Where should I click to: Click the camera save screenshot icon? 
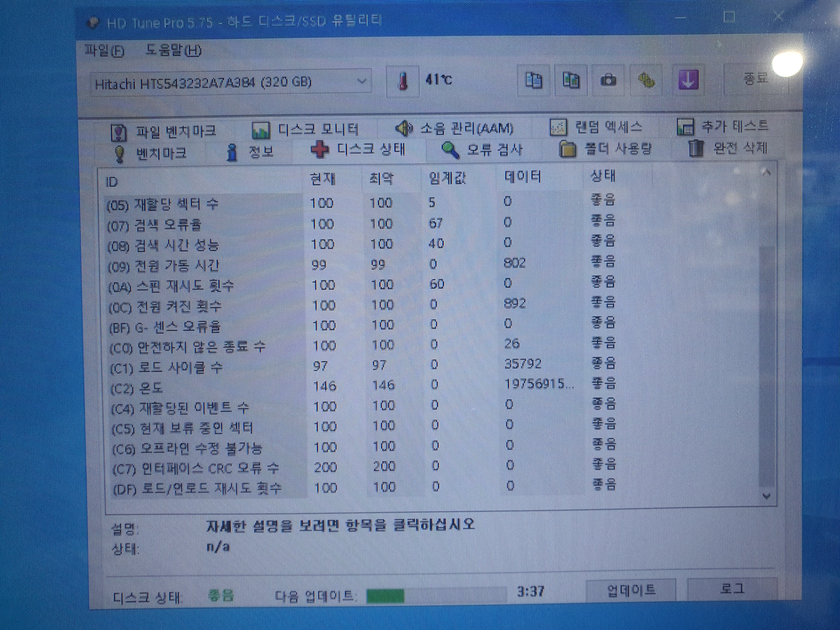click(x=608, y=80)
